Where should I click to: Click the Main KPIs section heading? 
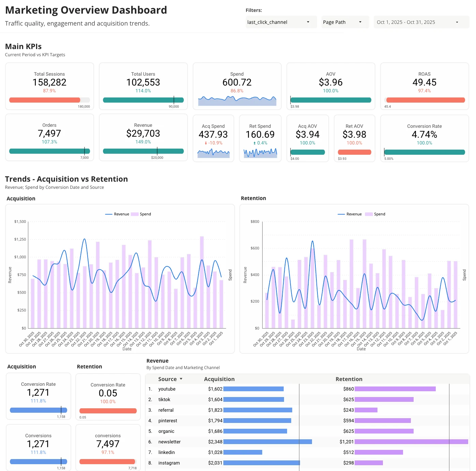click(x=23, y=46)
